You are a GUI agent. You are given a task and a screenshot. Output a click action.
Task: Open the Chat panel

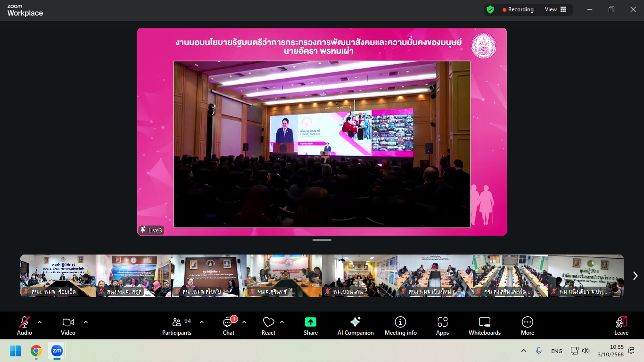[x=229, y=326]
